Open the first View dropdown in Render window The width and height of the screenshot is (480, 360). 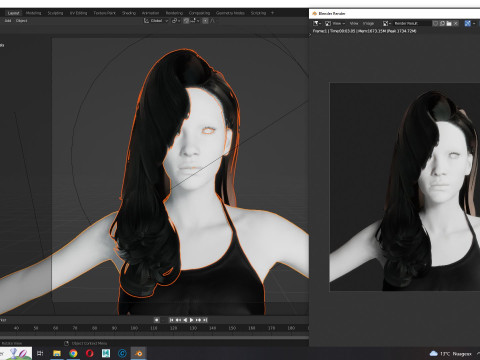pos(338,23)
